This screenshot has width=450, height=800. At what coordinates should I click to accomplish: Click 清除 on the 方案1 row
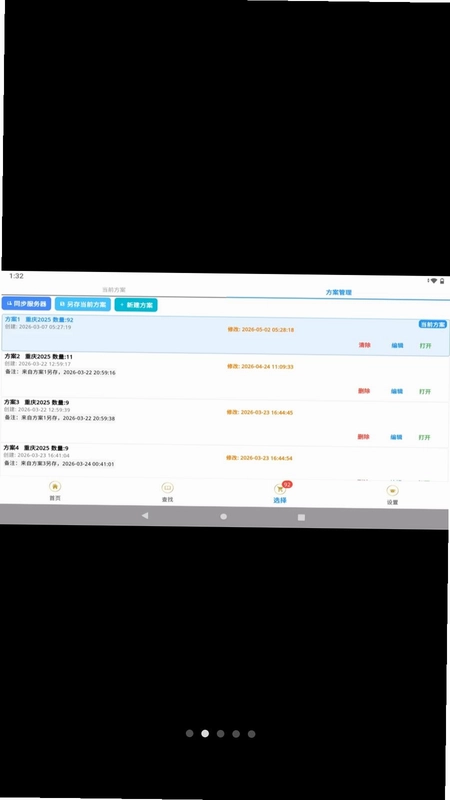365,345
